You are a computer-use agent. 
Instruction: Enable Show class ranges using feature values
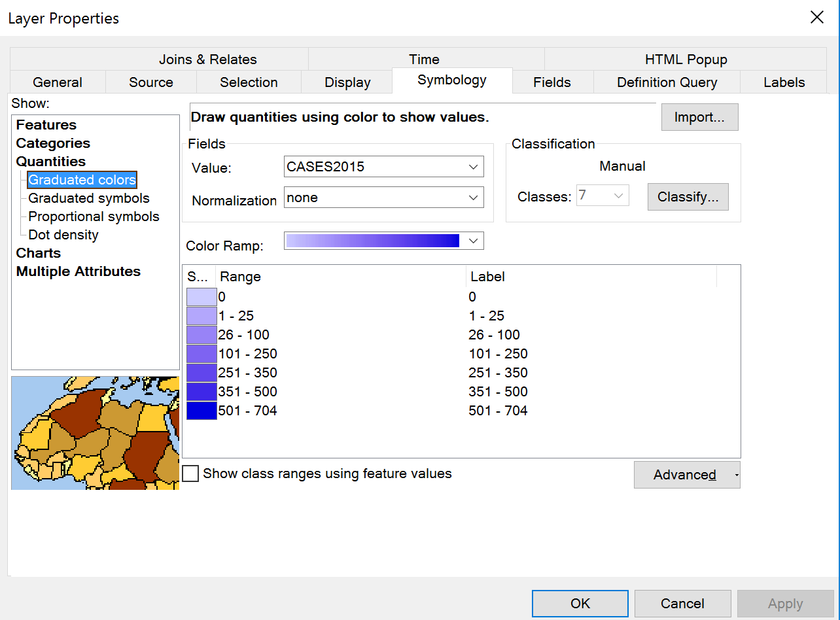(x=190, y=474)
